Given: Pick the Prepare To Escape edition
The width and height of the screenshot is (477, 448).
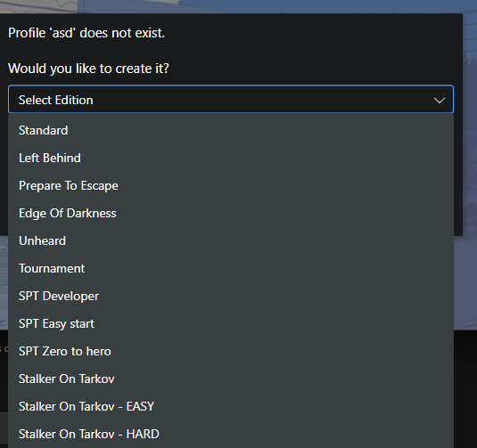Looking at the screenshot, I should click(231, 186).
